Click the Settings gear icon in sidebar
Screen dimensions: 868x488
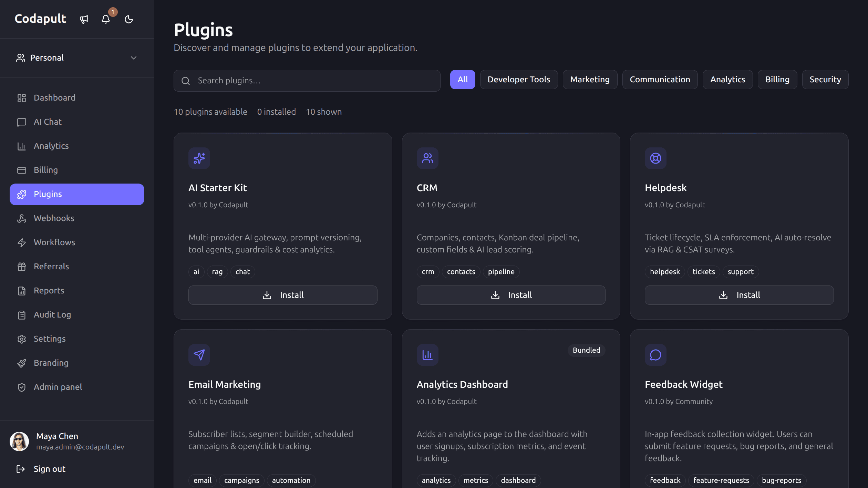coord(22,339)
